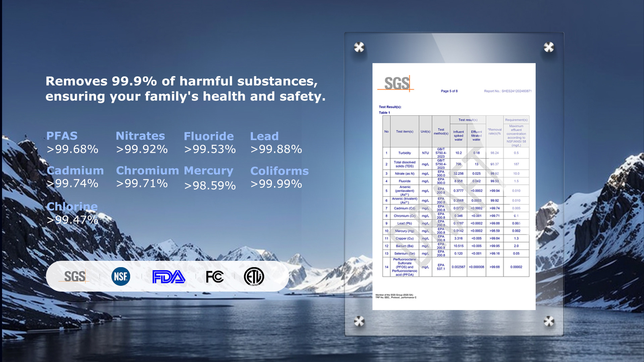
Task: Click the '>99.95' removal rate for Barium
Action: 494,246
